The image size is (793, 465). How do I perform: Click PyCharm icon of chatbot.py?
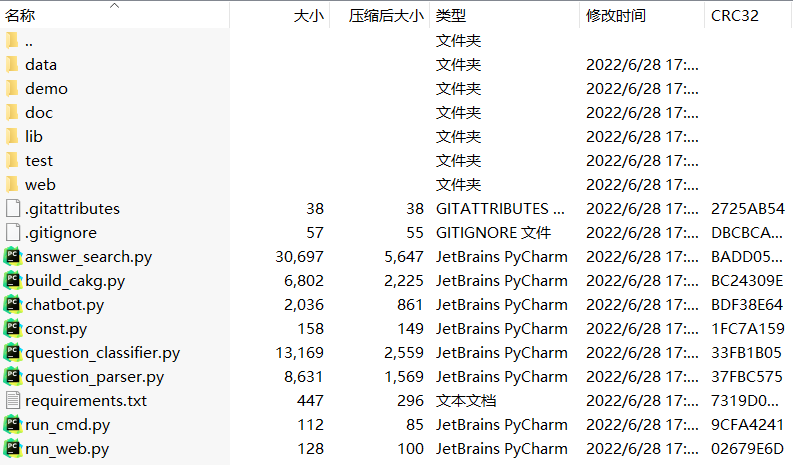click(x=13, y=305)
